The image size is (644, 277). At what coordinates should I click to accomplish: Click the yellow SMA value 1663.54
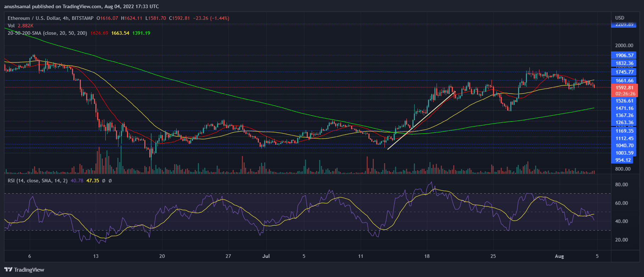[x=120, y=33]
